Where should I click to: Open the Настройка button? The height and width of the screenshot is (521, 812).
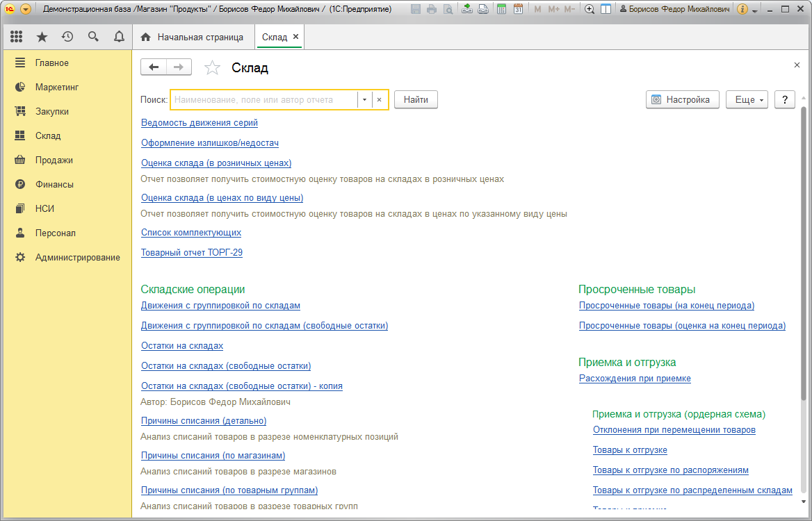coord(683,100)
